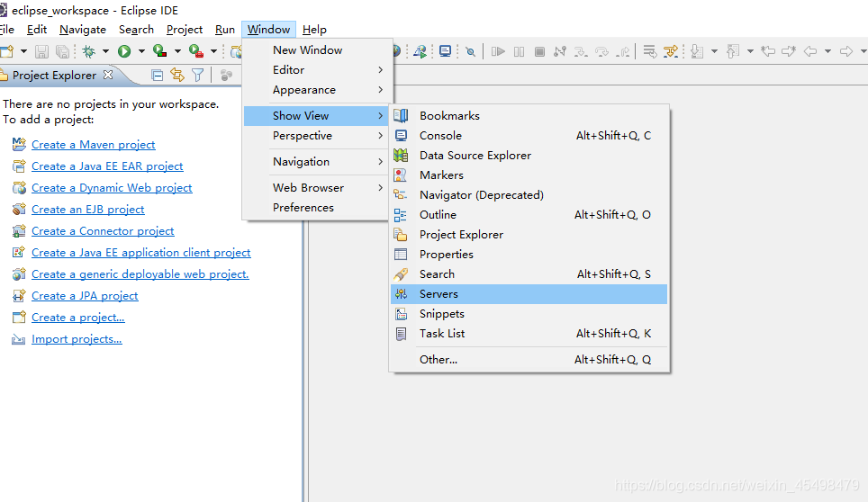Click the Terminate stop icon

(539, 51)
